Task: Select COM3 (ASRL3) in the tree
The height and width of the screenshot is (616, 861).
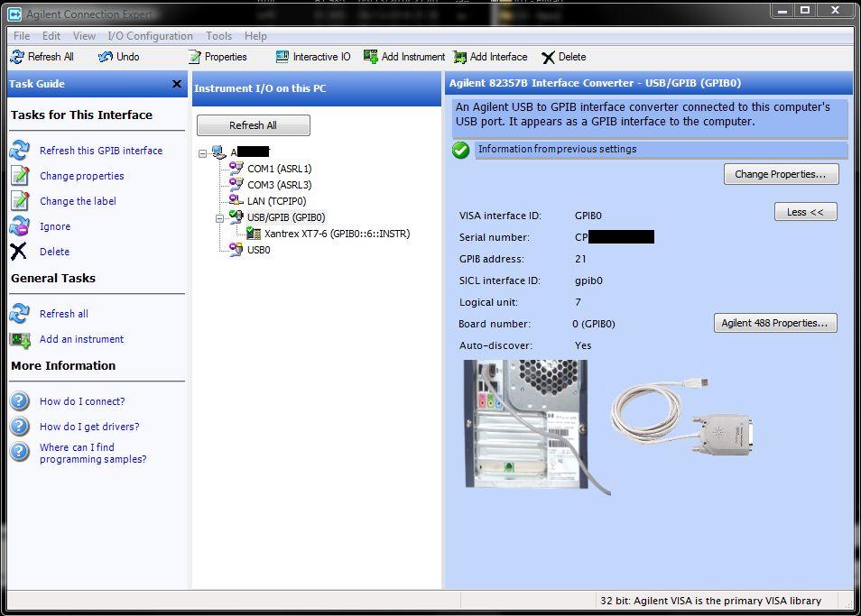Action: click(279, 185)
